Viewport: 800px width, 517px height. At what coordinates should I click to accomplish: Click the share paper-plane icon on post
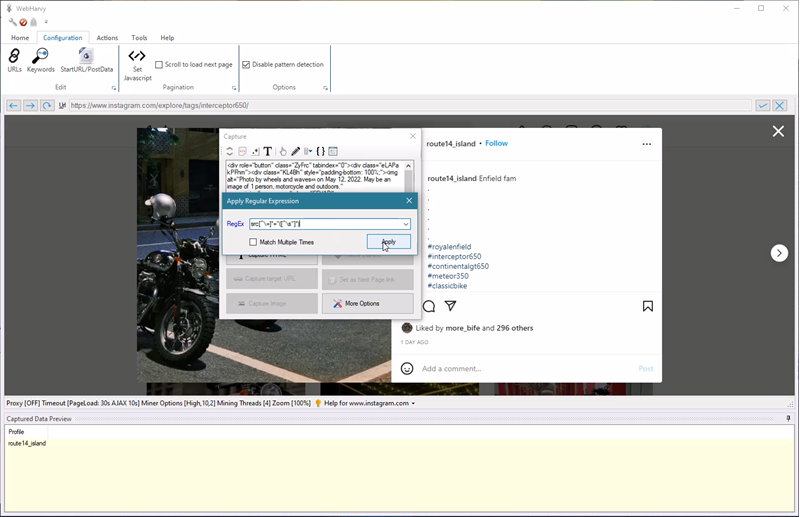451,306
